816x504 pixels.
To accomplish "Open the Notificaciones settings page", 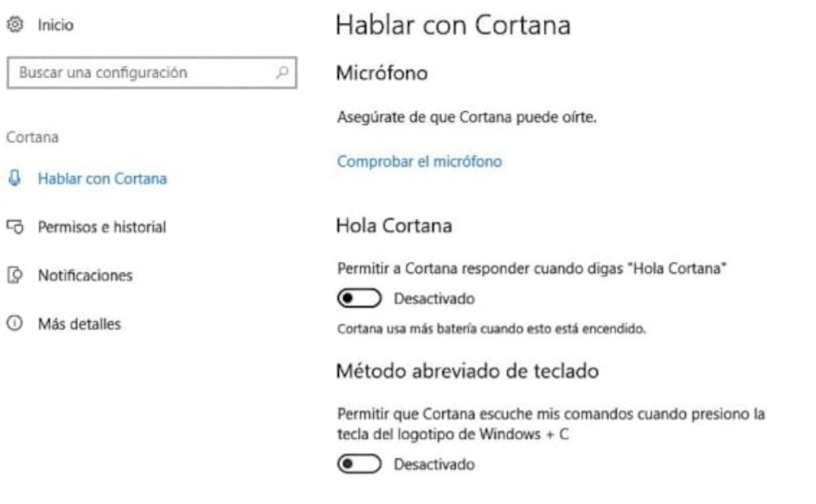I will pos(85,276).
